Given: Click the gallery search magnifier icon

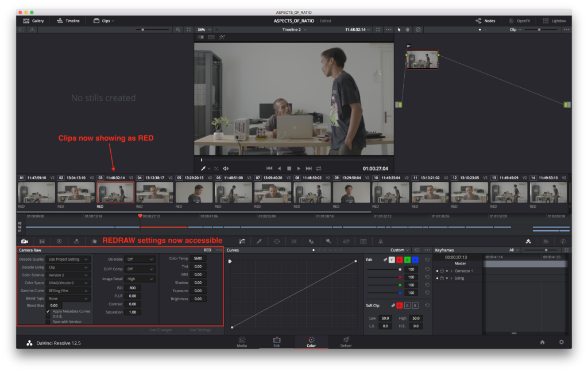Looking at the screenshot, I should pyautogui.click(x=178, y=30).
